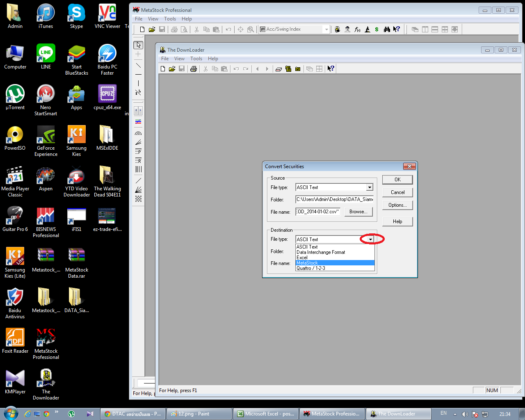
Task: Click the green dollar sign icon
Action: (x=377, y=29)
